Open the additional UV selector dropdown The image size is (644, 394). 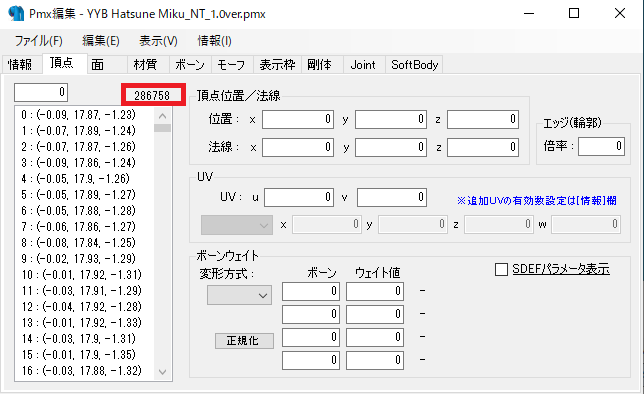(237, 225)
